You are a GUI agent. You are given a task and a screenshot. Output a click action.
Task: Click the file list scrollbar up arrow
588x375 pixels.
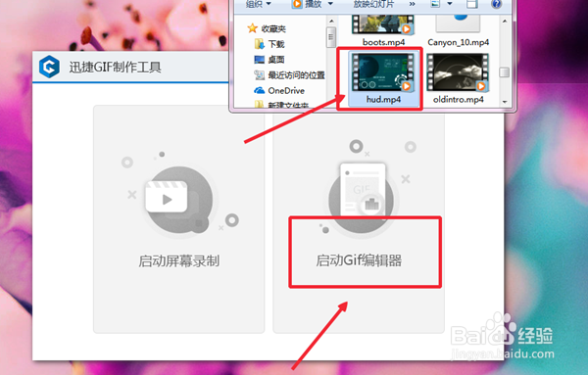coord(505,21)
